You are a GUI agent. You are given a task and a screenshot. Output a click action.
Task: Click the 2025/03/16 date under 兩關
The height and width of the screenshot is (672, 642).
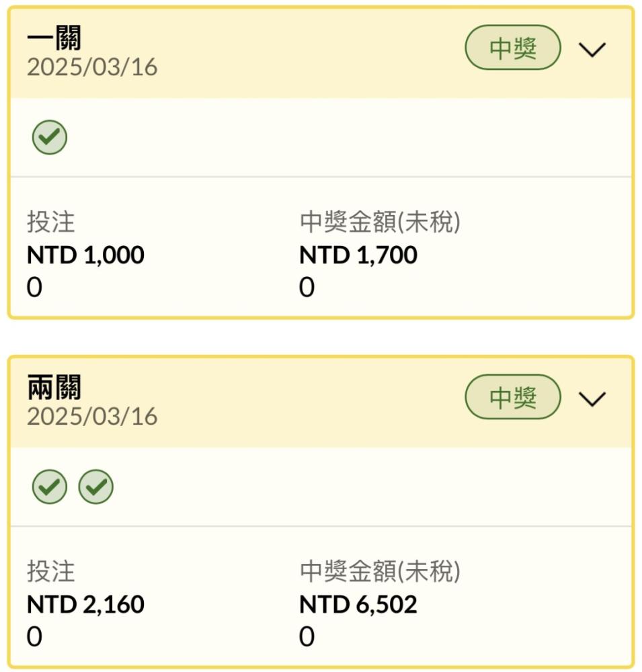click(92, 417)
